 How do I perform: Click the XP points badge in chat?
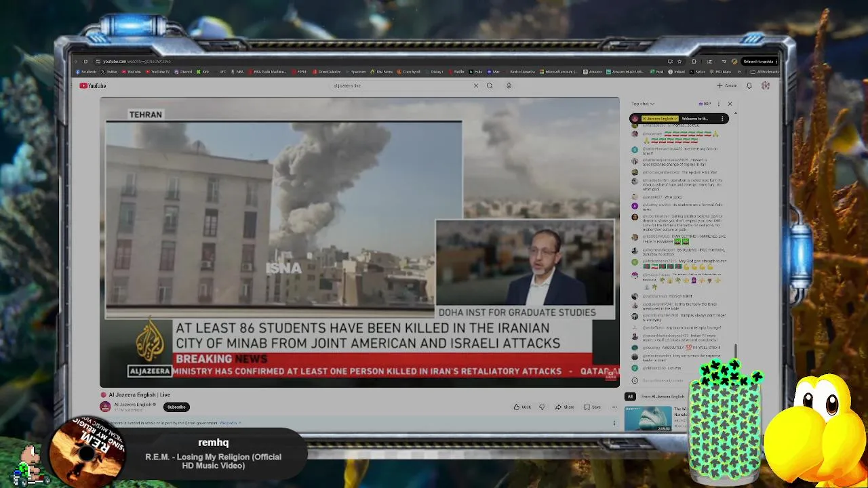tap(705, 104)
